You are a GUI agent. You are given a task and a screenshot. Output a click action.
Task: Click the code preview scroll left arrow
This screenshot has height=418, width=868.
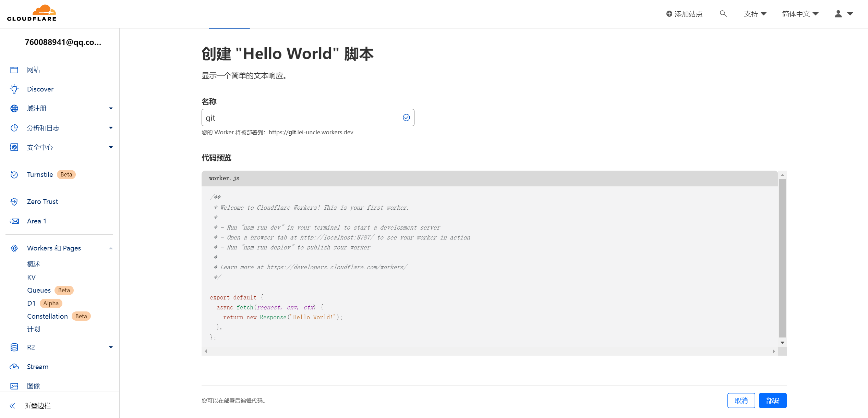pyautogui.click(x=206, y=352)
